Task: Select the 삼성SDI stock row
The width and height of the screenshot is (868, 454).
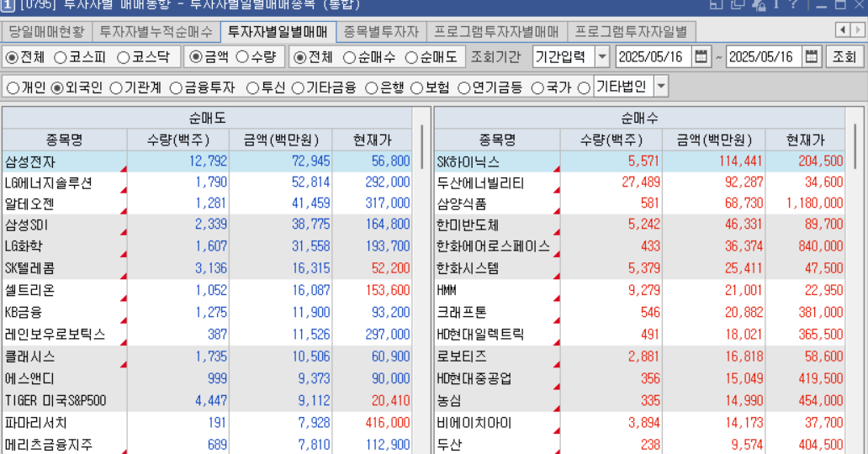Action: [x=207, y=224]
